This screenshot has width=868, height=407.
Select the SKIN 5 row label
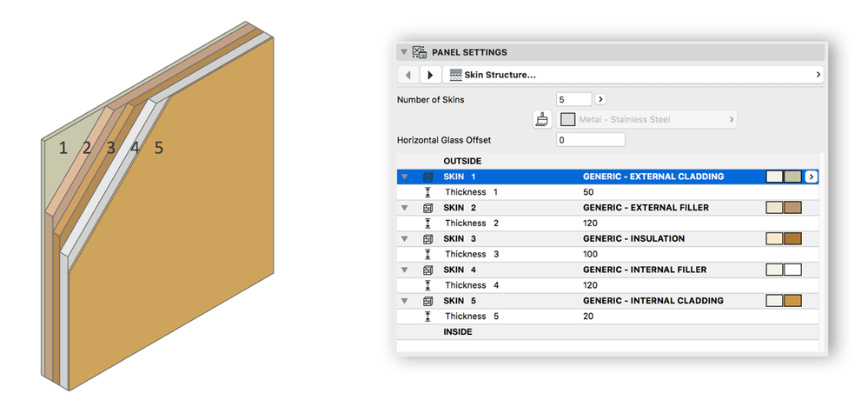pyautogui.click(x=460, y=301)
